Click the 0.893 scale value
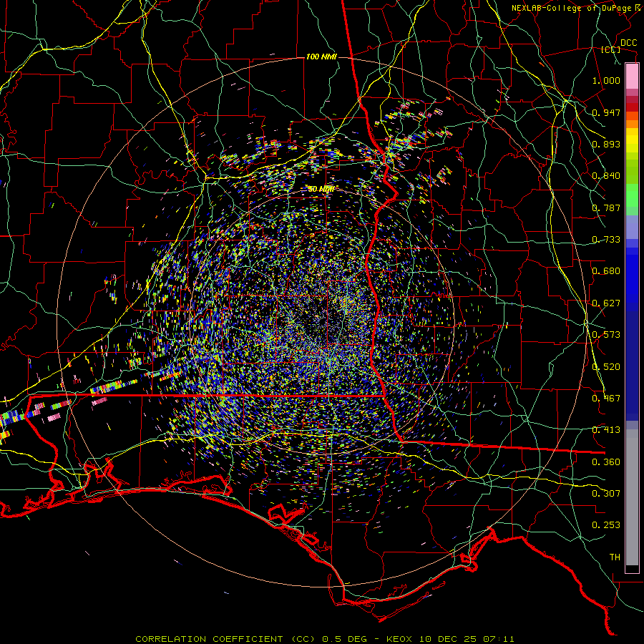 pyautogui.click(x=606, y=144)
